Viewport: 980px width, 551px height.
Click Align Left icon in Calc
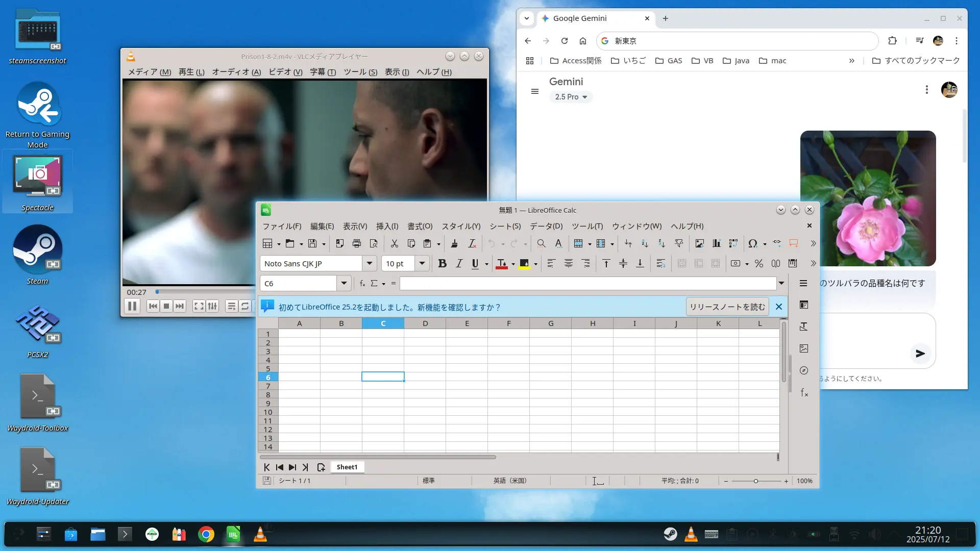551,263
